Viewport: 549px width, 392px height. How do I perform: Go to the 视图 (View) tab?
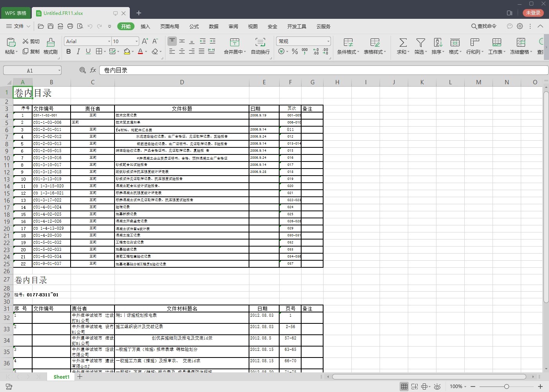[253, 26]
